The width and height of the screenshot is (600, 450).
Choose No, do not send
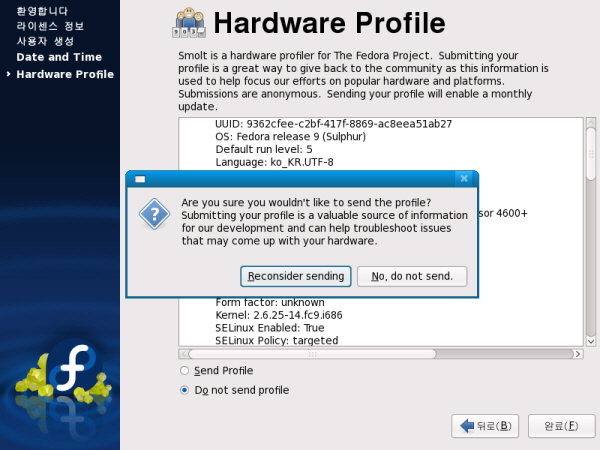tap(412, 276)
